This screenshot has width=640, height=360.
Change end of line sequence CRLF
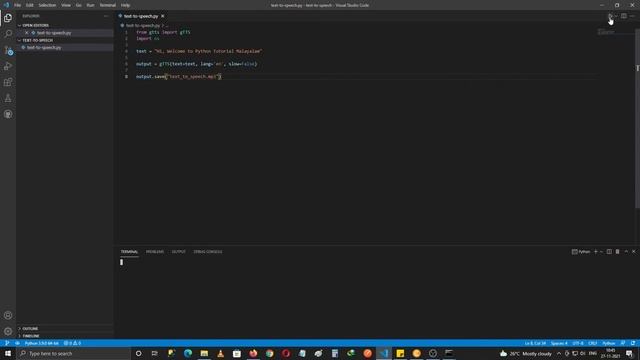(593, 343)
